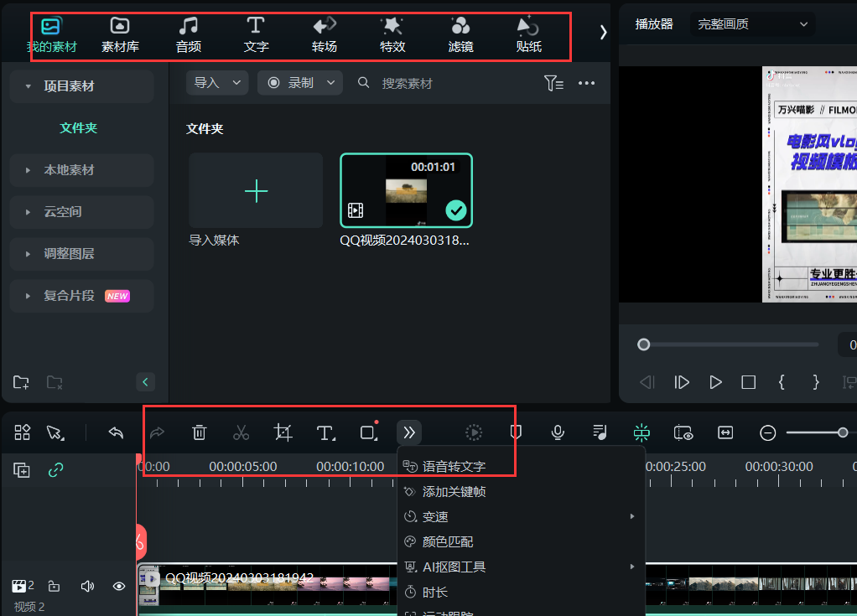Open the 导入 import dropdown
Screen dimensions: 857x616
216,82
